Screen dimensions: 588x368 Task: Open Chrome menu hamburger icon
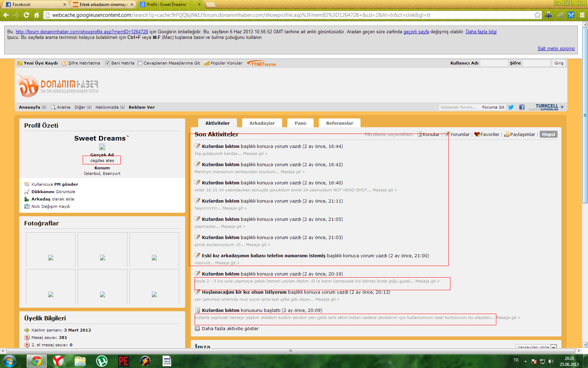pos(582,15)
